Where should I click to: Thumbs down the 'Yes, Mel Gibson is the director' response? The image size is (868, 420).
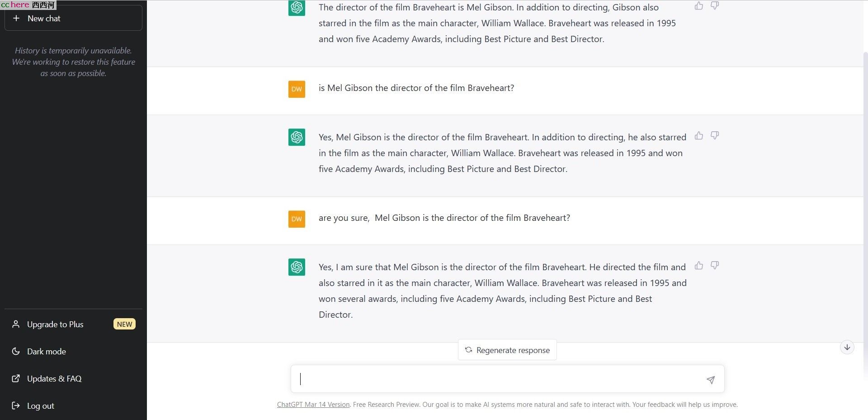point(715,135)
